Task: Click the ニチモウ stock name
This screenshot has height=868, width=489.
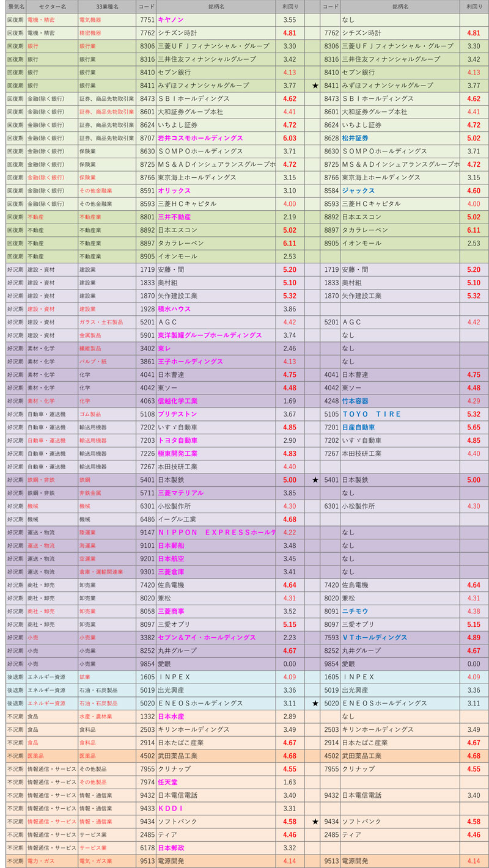Action: [355, 611]
